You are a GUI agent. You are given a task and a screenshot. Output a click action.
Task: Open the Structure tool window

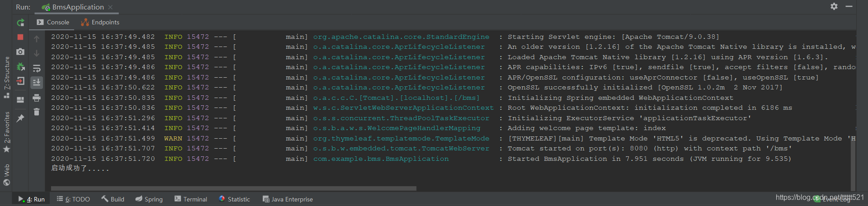point(7,77)
